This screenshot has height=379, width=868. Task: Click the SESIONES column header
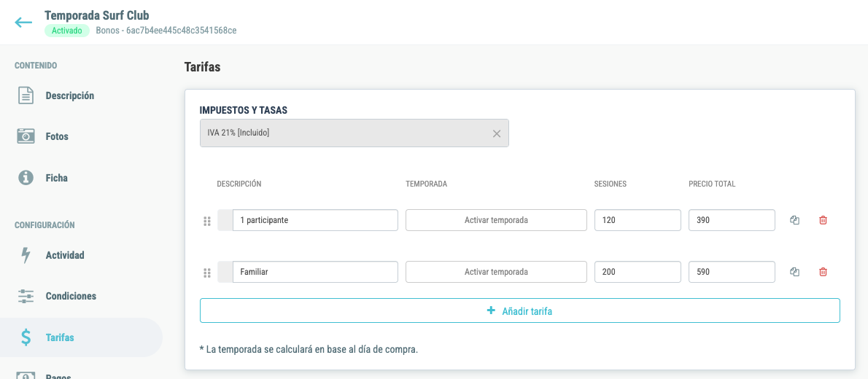pos(611,184)
